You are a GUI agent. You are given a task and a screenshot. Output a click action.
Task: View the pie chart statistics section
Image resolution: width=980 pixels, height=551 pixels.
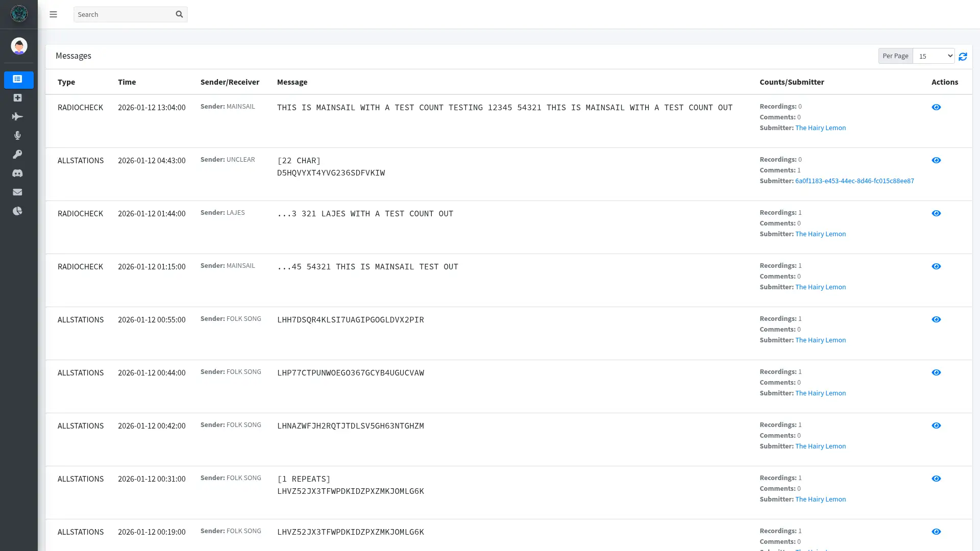[17, 211]
